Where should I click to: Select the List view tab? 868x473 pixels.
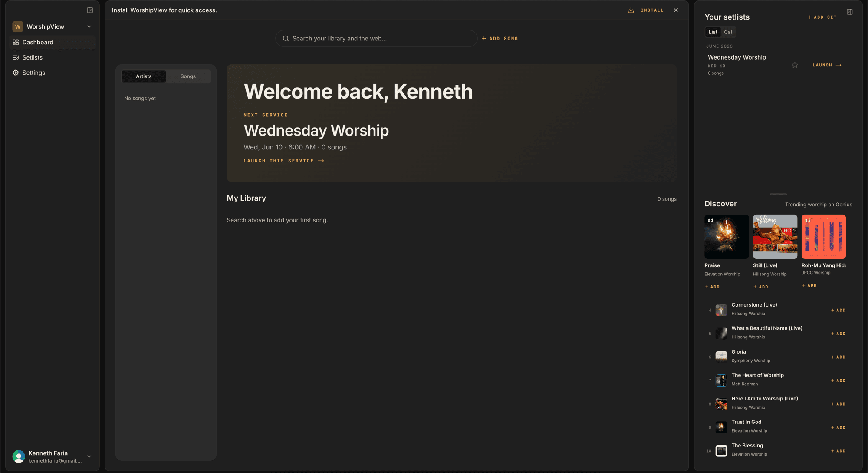pos(713,32)
